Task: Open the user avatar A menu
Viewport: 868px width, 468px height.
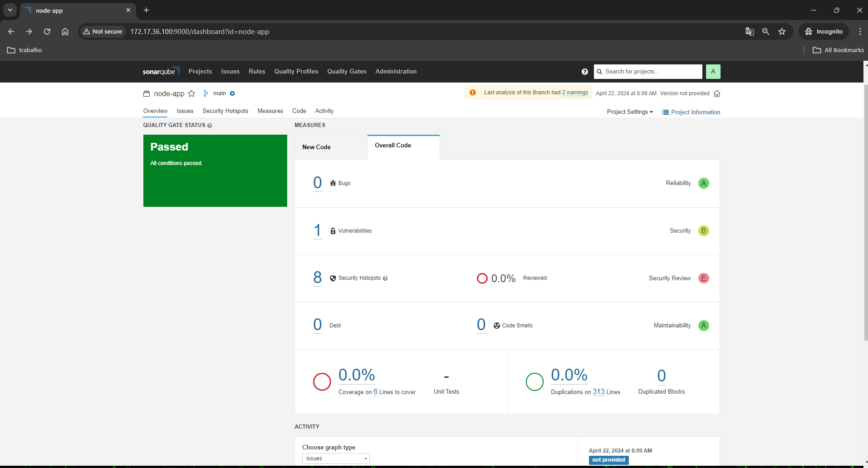Action: [x=713, y=72]
